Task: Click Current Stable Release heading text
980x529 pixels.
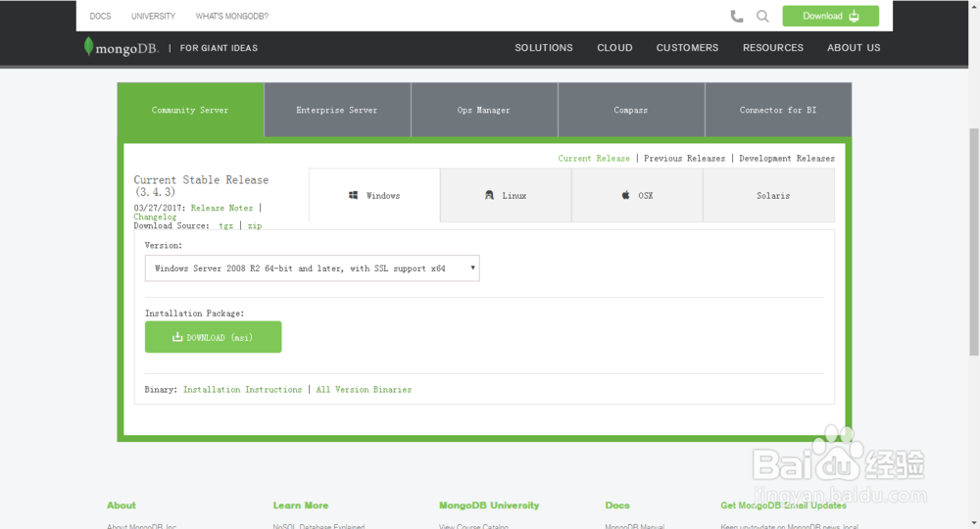Action: (x=201, y=185)
